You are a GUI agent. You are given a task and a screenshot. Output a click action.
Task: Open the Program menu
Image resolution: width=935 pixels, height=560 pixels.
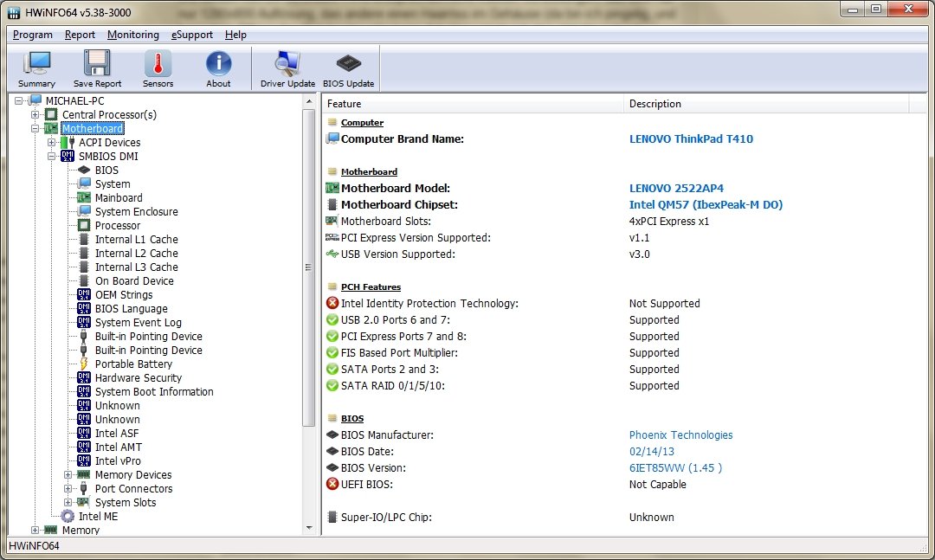pyautogui.click(x=32, y=35)
